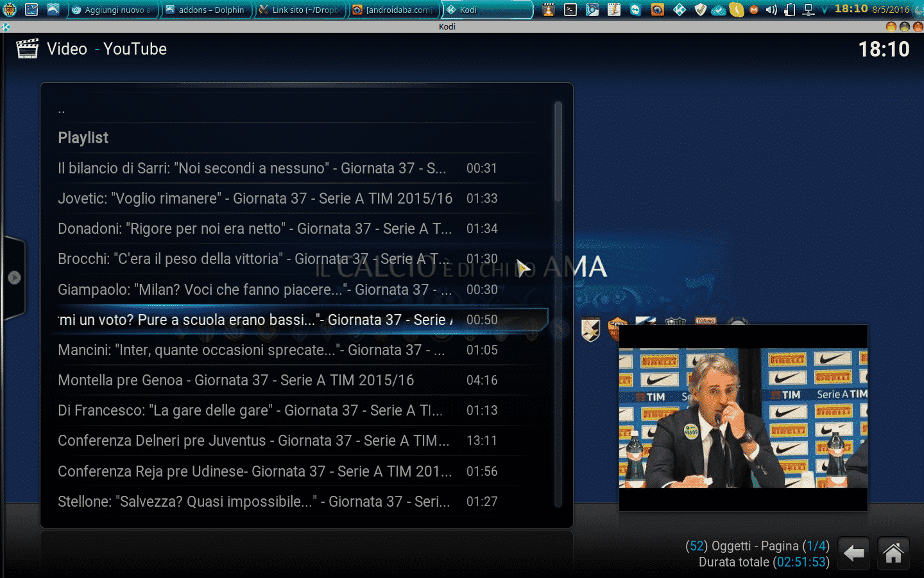This screenshot has height=578, width=924.
Task: Play 'Jovetic: Voglio rimanere' video
Action: (x=302, y=198)
